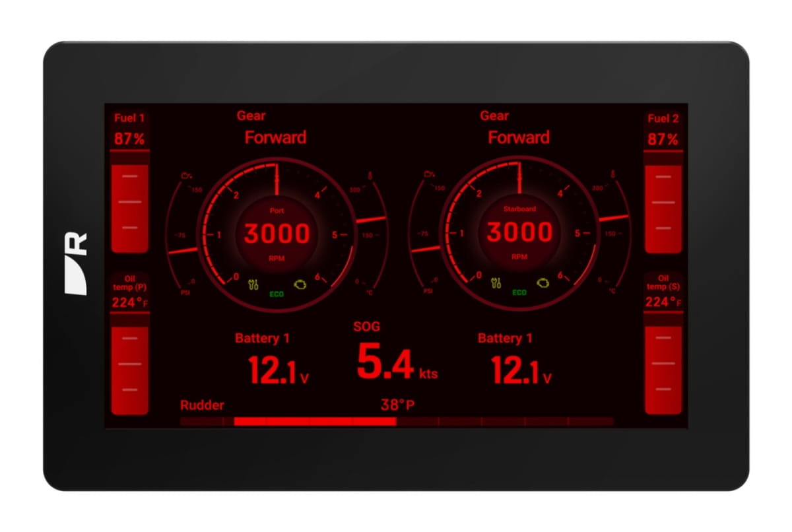792x532 pixels.
Task: Tap the Port Gear Forward label
Action: coord(275,137)
